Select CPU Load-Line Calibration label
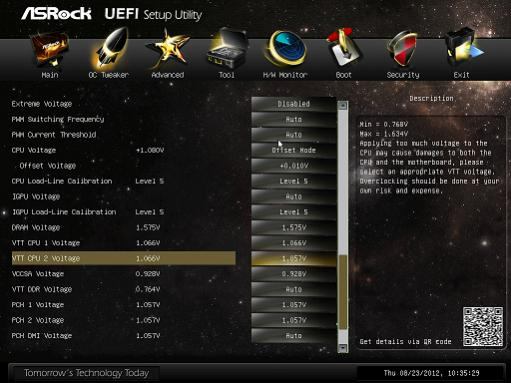This screenshot has width=511, height=383. click(x=62, y=181)
